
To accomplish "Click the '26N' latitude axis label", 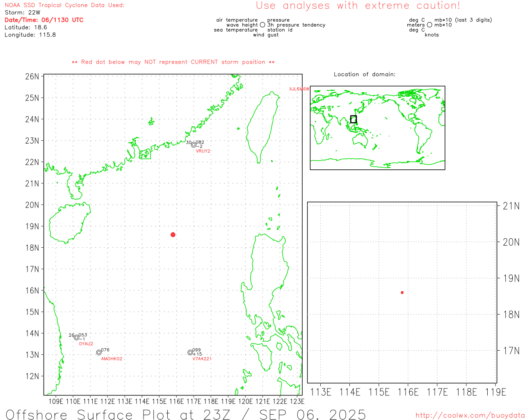I will [x=32, y=77].
